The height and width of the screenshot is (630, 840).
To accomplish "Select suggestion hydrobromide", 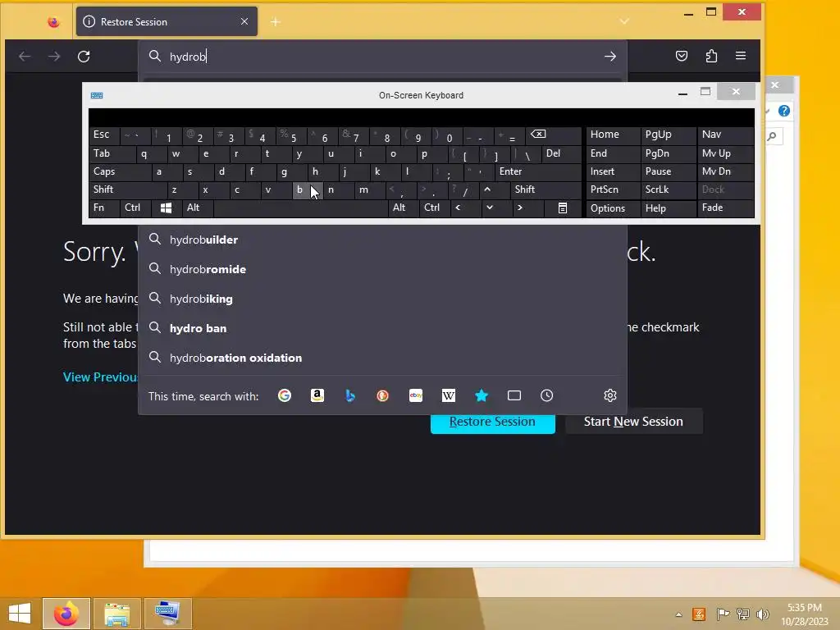I will click(x=382, y=269).
